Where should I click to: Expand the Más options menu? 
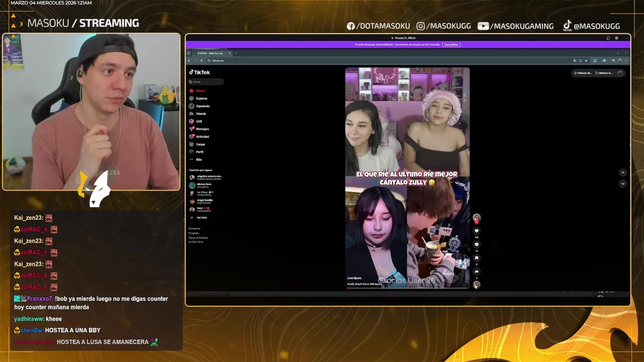tap(195, 159)
